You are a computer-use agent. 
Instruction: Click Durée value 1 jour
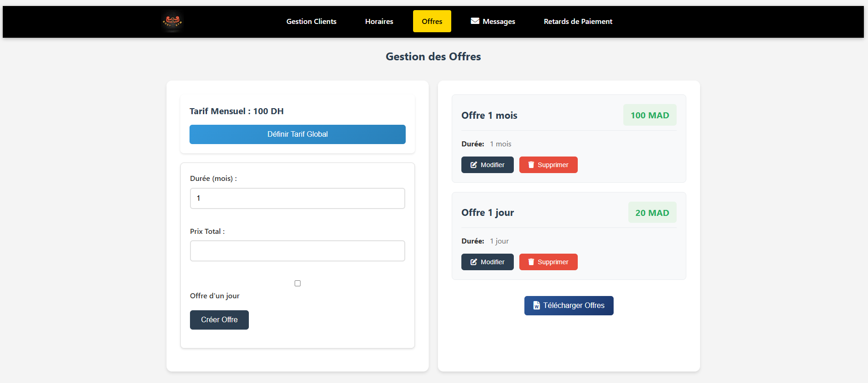click(x=499, y=241)
